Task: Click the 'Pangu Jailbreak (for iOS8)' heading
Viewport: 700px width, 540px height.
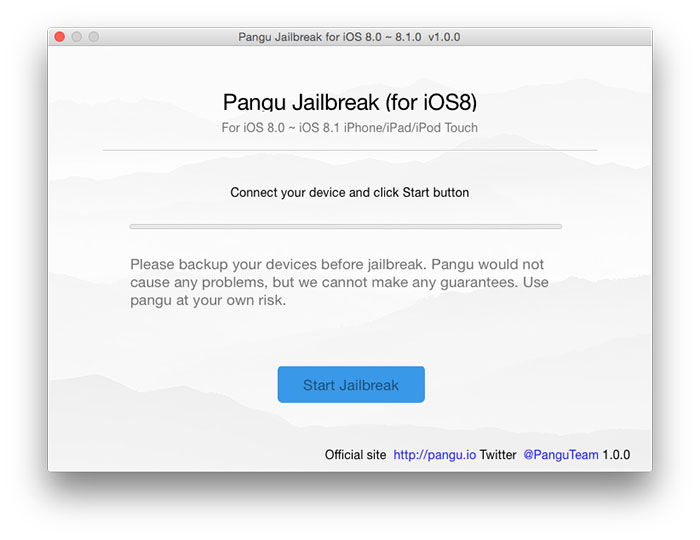Action: pyautogui.click(x=350, y=102)
